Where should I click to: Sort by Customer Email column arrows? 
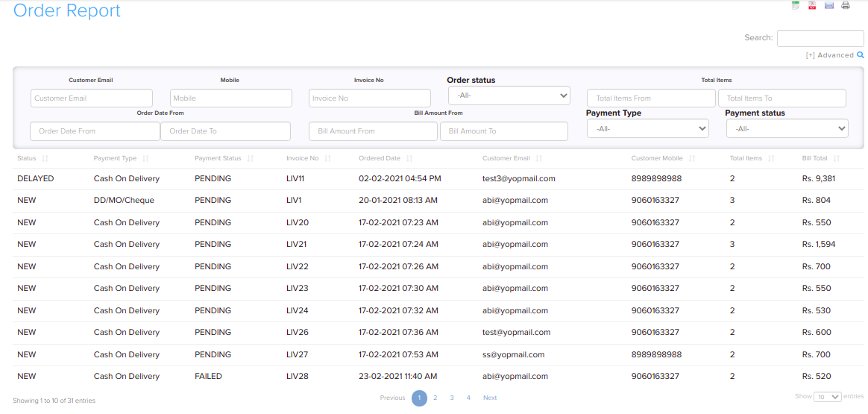click(x=538, y=158)
